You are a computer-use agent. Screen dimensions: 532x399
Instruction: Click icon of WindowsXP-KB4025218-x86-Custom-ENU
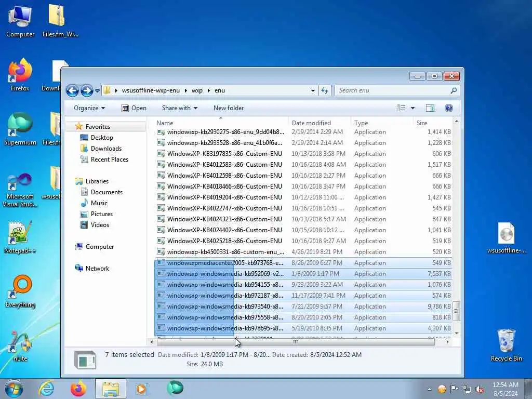(161, 241)
